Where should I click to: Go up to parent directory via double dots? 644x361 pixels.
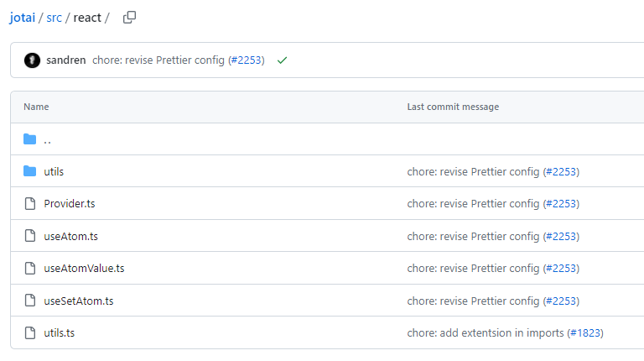coord(48,140)
